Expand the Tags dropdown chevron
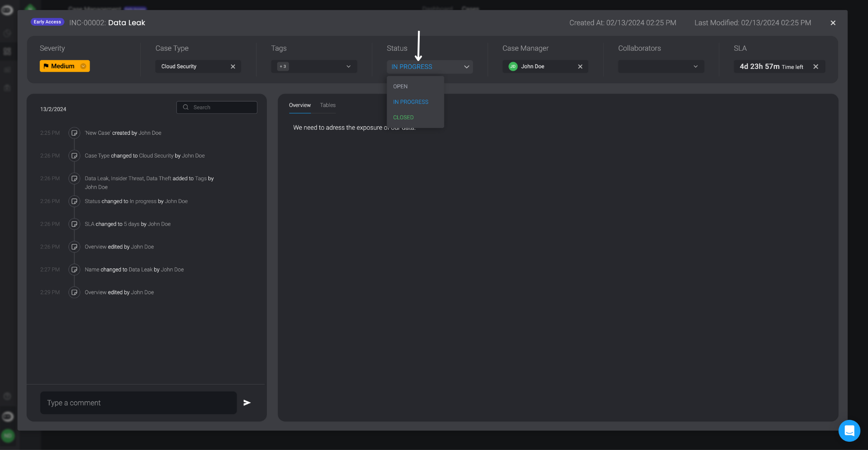Screen dimensions: 868x450 [348, 66]
